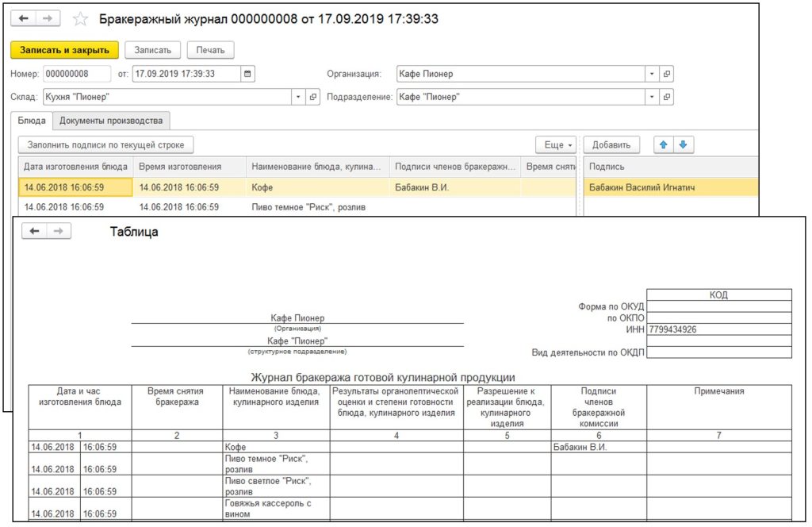Expand the Склад dropdown list
812x527 pixels.
click(298, 97)
